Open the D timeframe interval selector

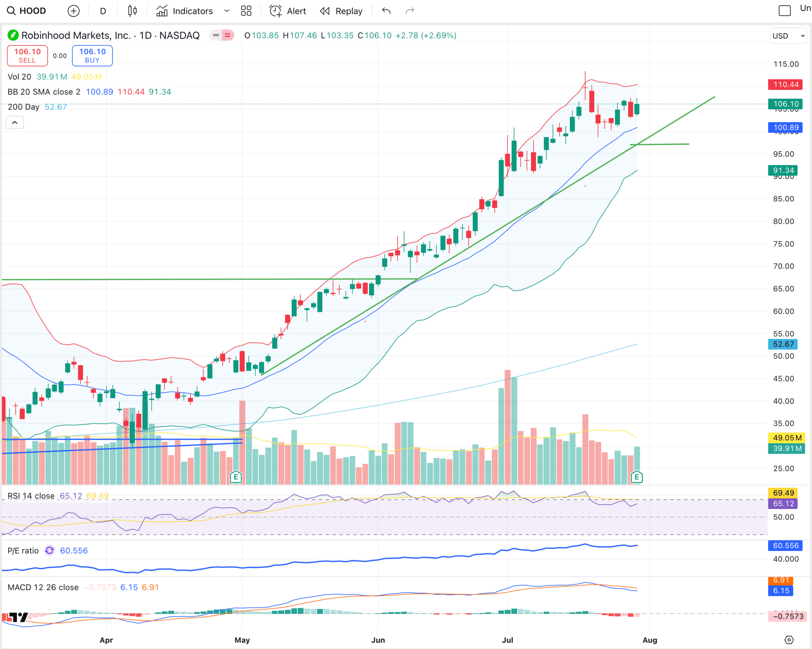[x=103, y=11]
